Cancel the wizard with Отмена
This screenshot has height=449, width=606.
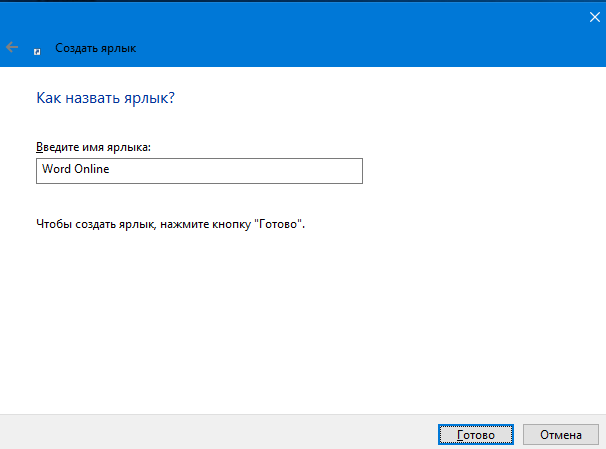[561, 435]
